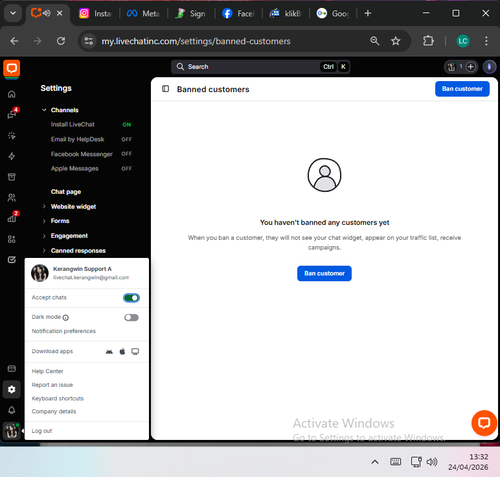Click Report an issue
Viewport: 500px width, 477px height.
52,385
